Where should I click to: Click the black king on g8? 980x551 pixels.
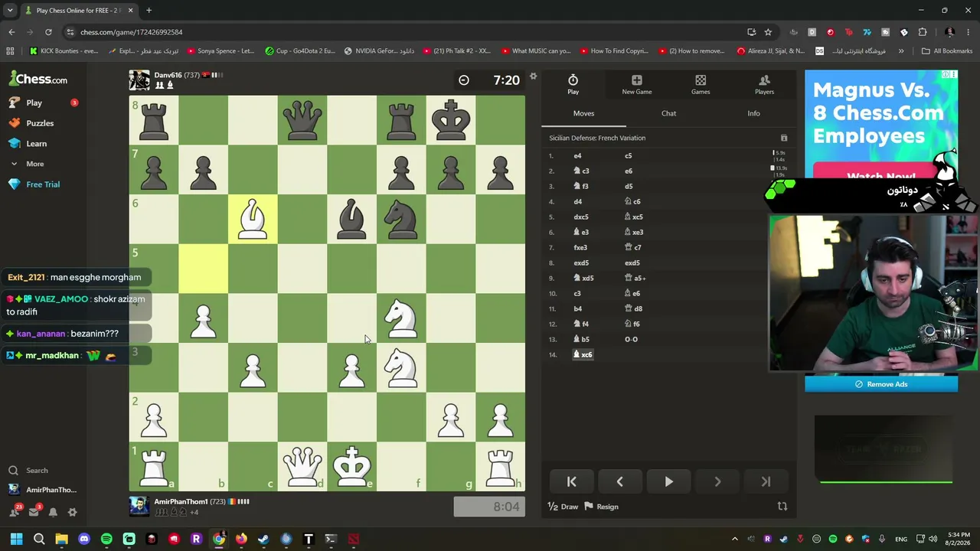point(451,120)
